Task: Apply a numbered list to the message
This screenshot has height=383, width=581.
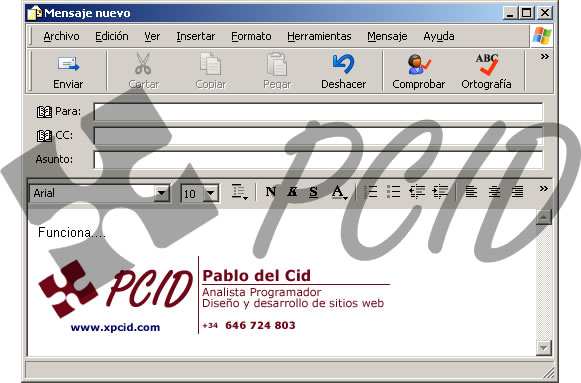Action: [370, 192]
